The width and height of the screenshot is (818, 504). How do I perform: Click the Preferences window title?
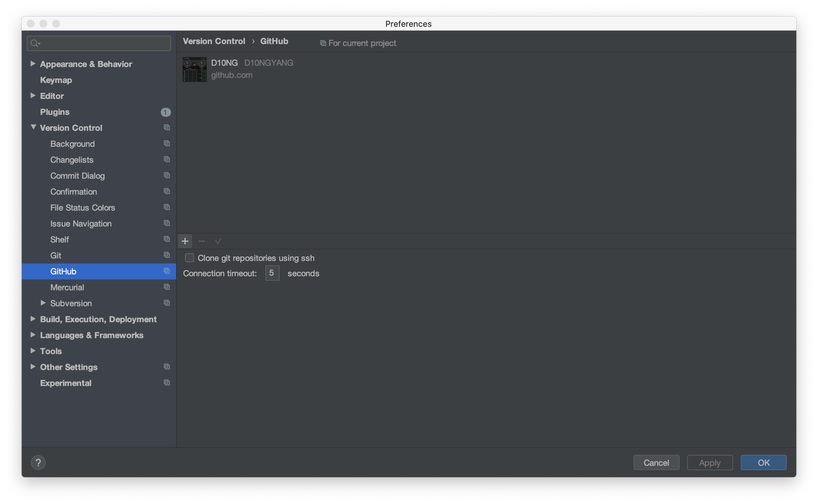[408, 24]
